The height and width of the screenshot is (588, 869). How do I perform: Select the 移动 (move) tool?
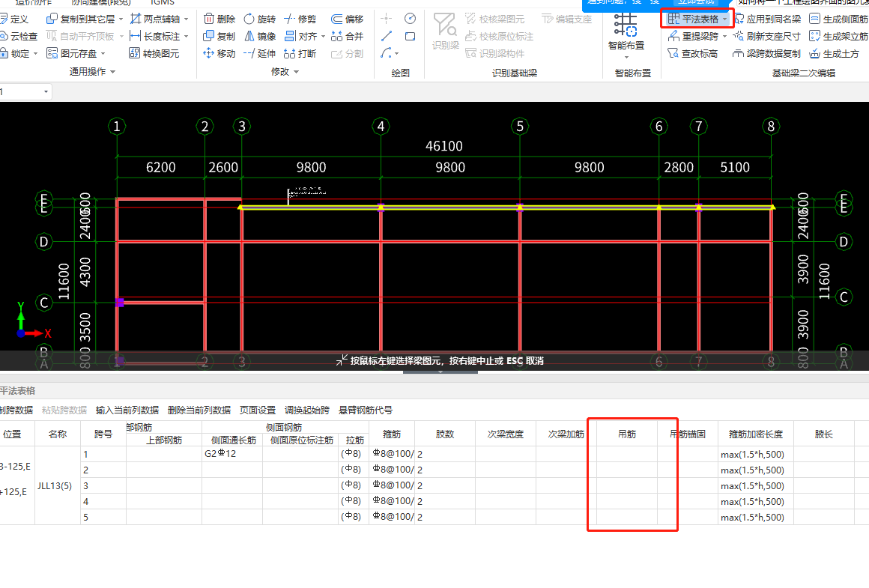(x=219, y=53)
